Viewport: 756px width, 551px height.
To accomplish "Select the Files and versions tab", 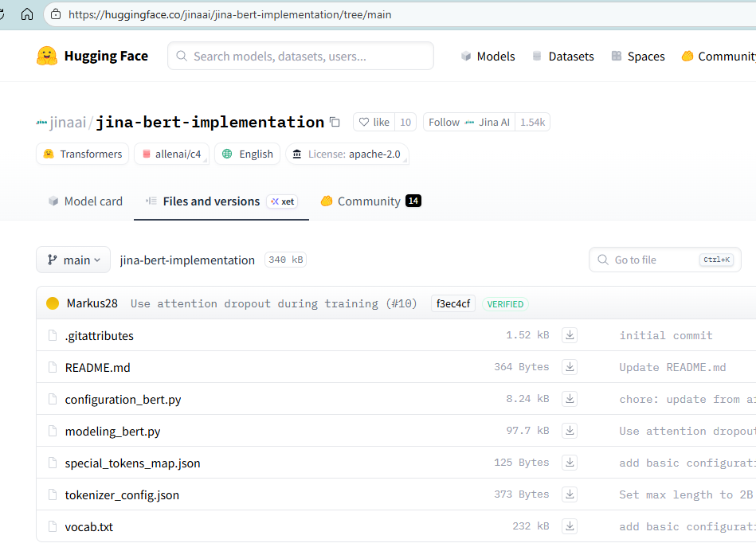I will (221, 201).
